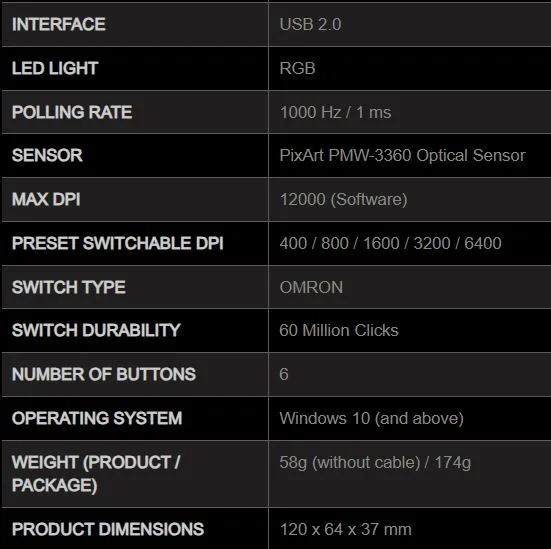
Task: Select the PRESET SWITCHABLE DPI label
Action: pyautogui.click(x=118, y=243)
